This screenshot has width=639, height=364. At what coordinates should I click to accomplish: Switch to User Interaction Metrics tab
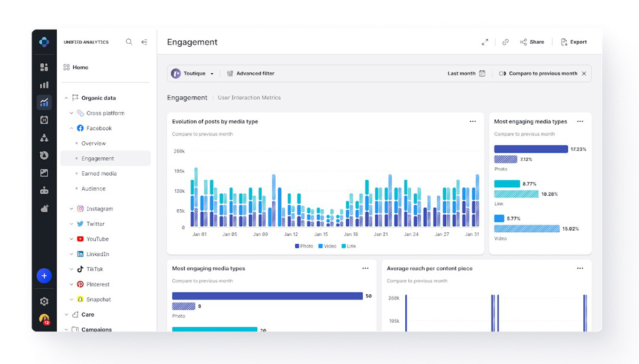click(x=249, y=97)
